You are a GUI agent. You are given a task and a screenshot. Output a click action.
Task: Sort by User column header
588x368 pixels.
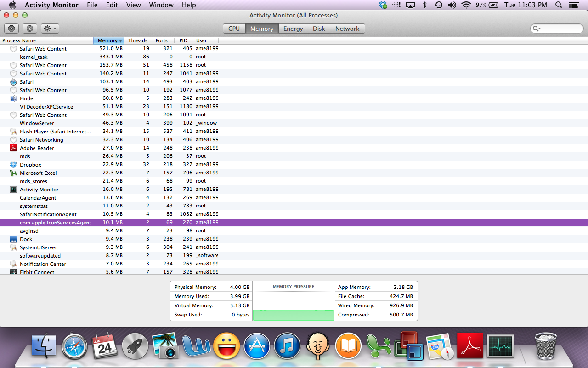(206, 40)
